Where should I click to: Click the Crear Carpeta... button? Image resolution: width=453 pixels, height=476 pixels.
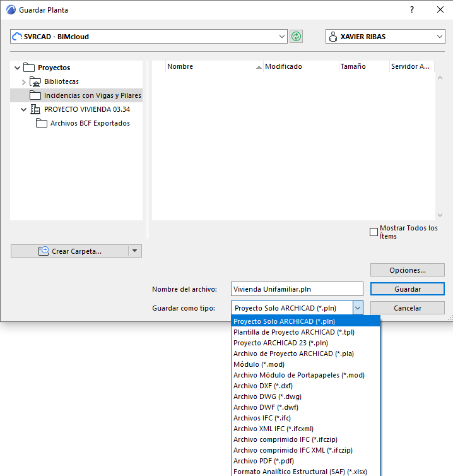[70, 251]
